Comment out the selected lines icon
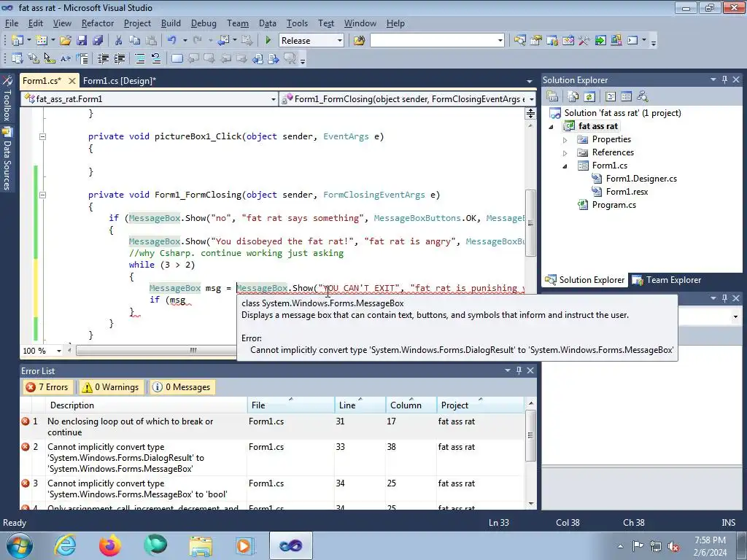The width and height of the screenshot is (747, 560). [x=139, y=58]
